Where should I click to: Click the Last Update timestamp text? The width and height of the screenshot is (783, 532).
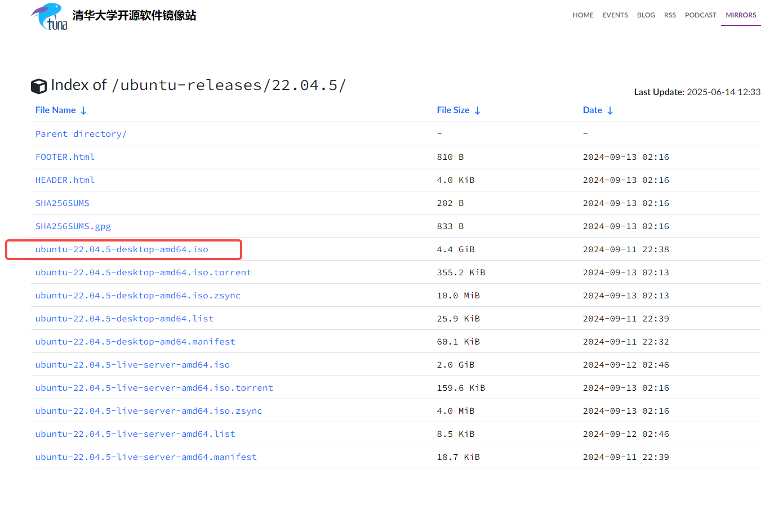697,92
